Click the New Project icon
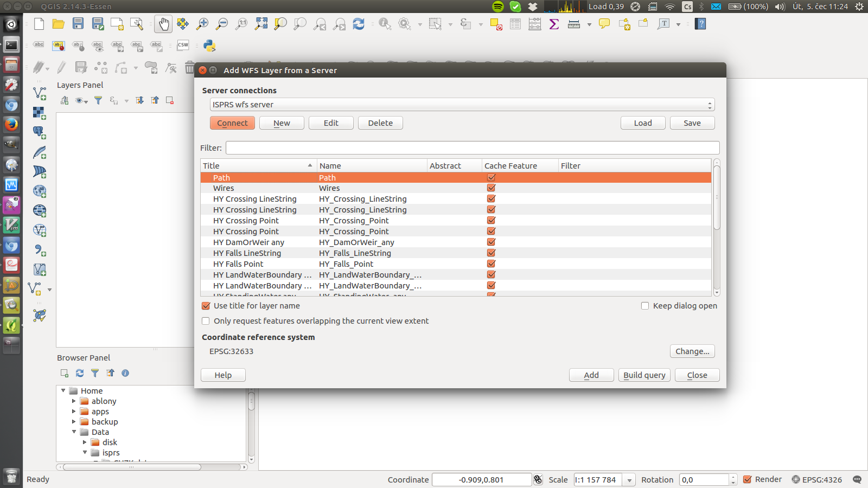 point(39,24)
